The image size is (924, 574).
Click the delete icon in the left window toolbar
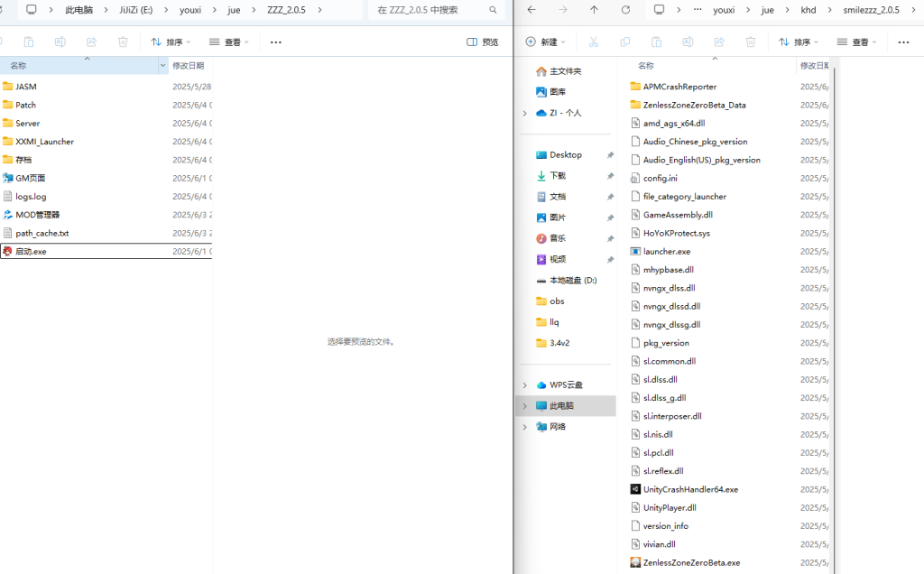[123, 42]
